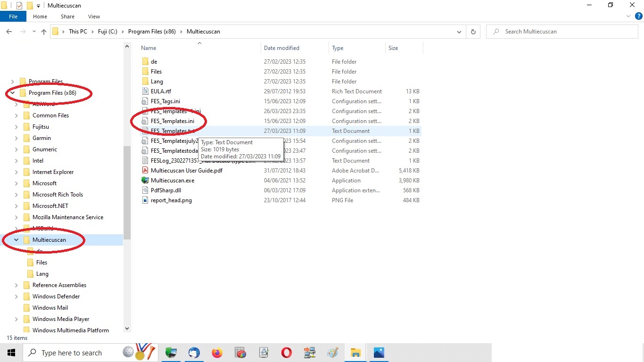Open Multiecuscan from the taskbar

click(x=171, y=353)
